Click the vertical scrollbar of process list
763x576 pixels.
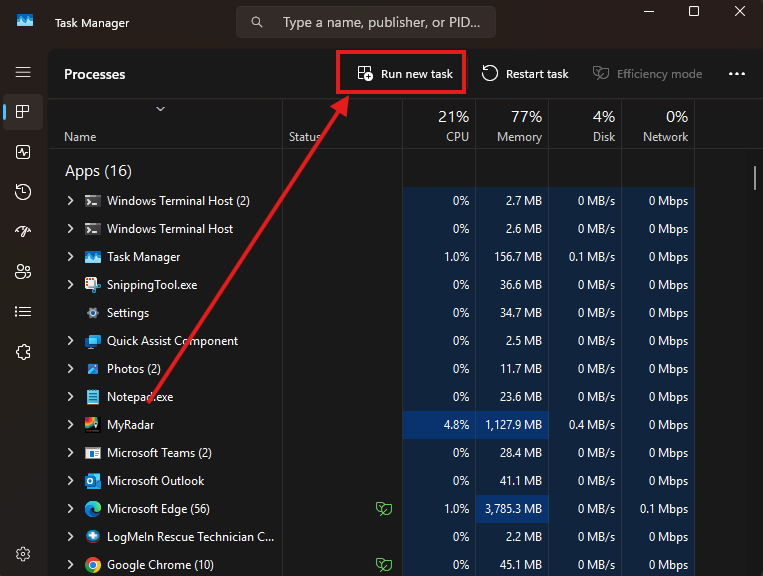755,178
